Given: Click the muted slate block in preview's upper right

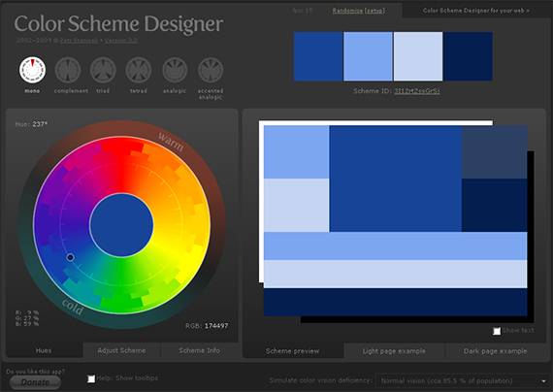Looking at the screenshot, I should pos(495,152).
